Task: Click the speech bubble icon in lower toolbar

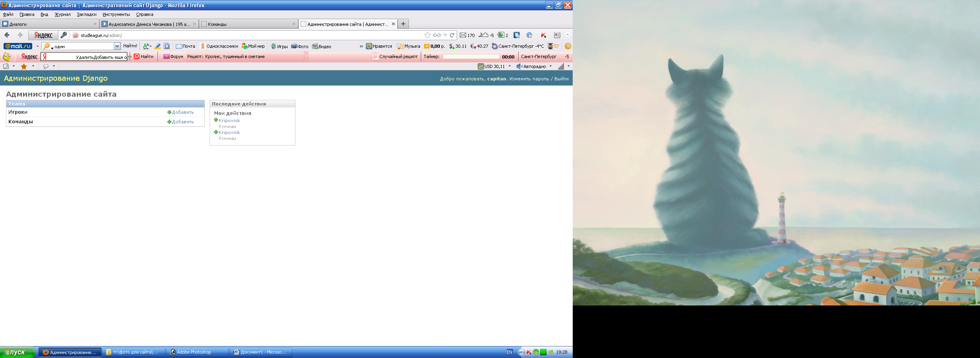Action: coord(46,66)
